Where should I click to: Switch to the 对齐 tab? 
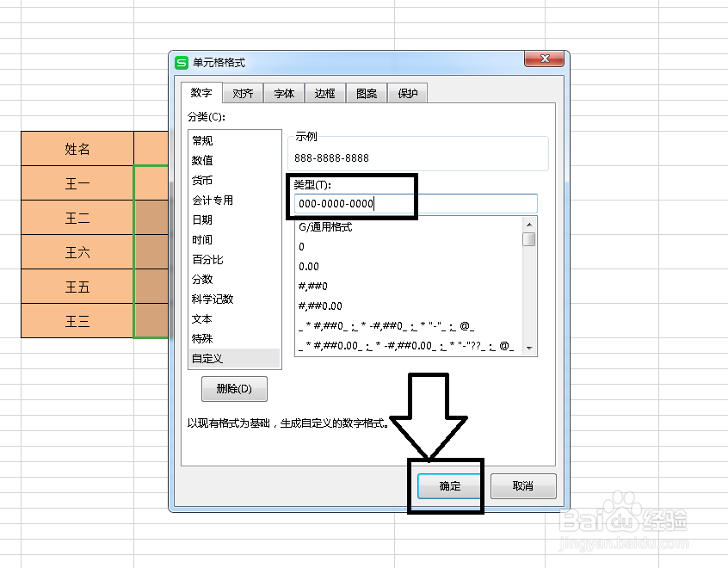click(x=242, y=93)
